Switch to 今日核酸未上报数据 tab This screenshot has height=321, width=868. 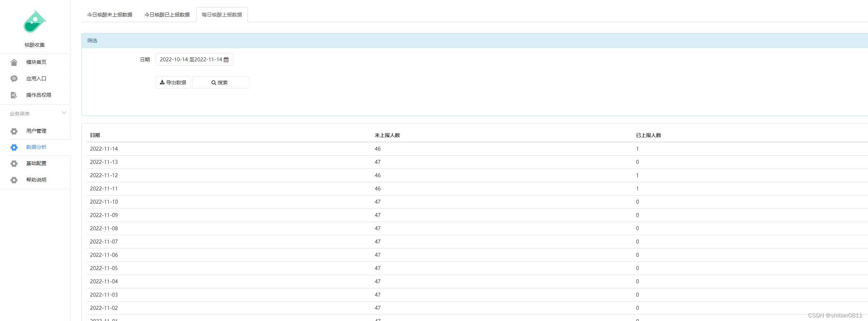(110, 15)
